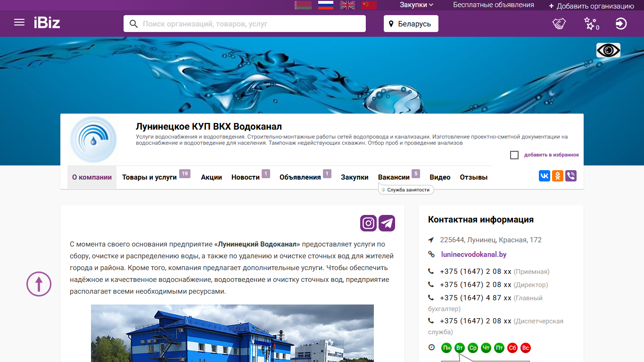This screenshot has width=644, height=362.
Task: Click the website link chain icon
Action: click(431, 255)
